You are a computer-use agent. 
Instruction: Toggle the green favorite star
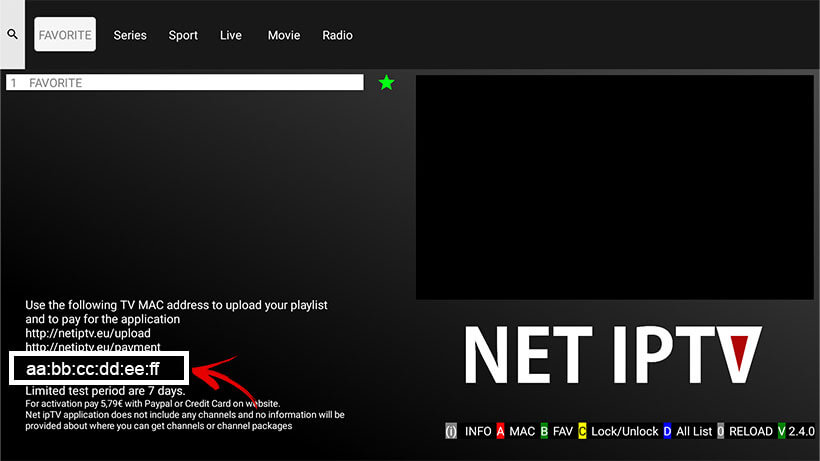[386, 82]
